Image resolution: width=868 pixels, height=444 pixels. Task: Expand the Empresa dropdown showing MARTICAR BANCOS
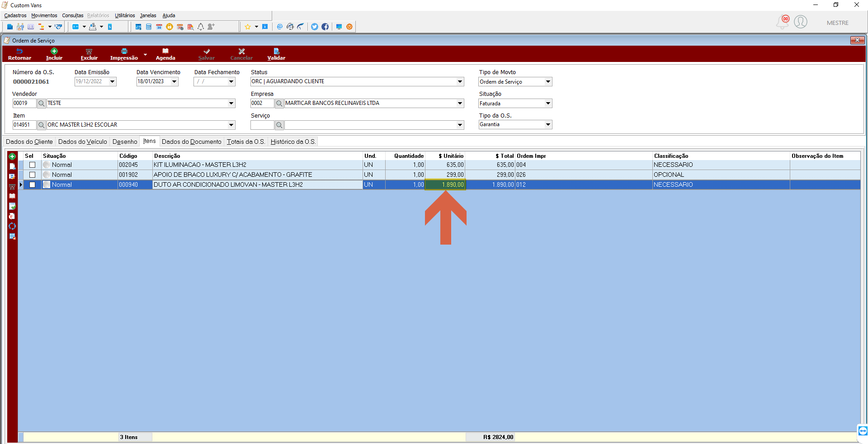coord(460,103)
